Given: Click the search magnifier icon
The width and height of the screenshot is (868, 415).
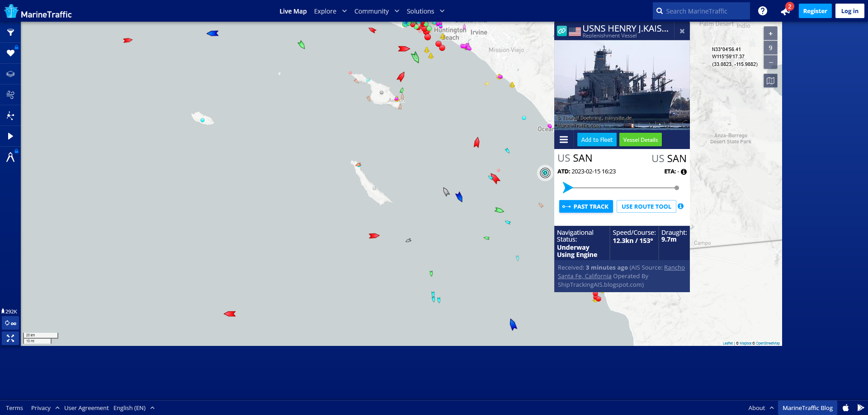Looking at the screenshot, I should (x=660, y=11).
